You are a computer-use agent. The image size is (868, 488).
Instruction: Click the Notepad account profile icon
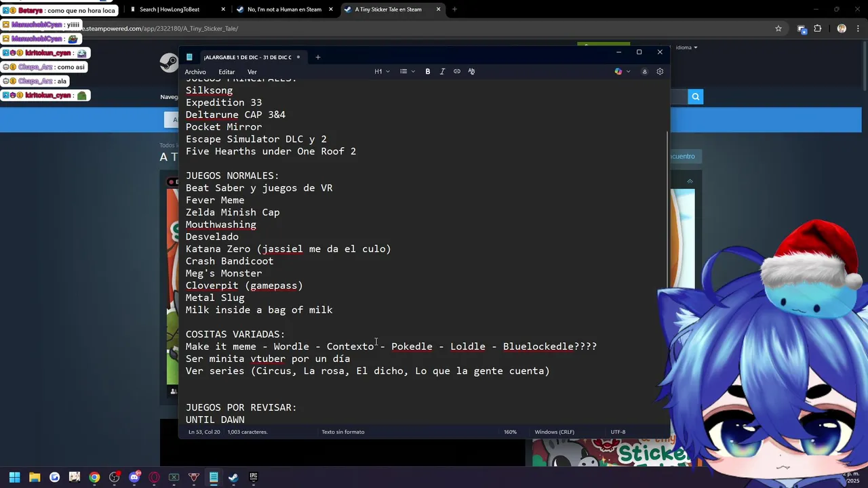[x=644, y=71]
